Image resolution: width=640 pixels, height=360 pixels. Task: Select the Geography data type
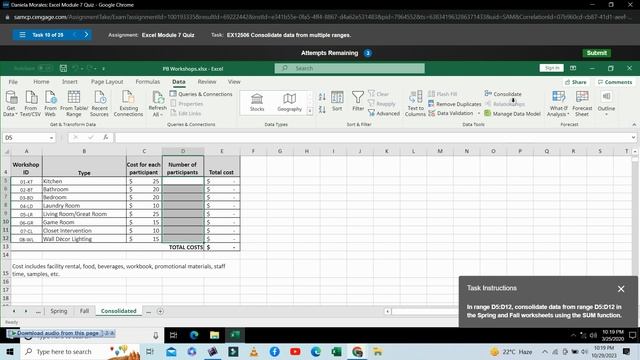tap(289, 102)
